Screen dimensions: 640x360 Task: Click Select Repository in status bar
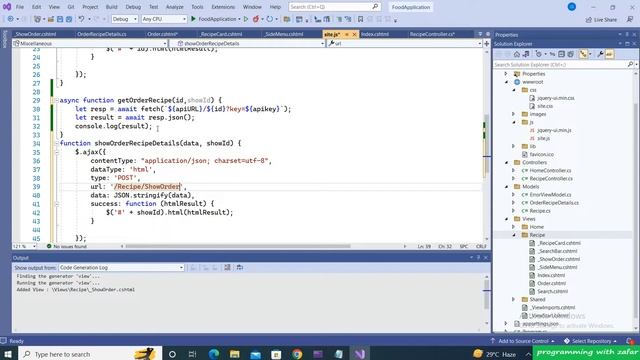[x=591, y=341]
